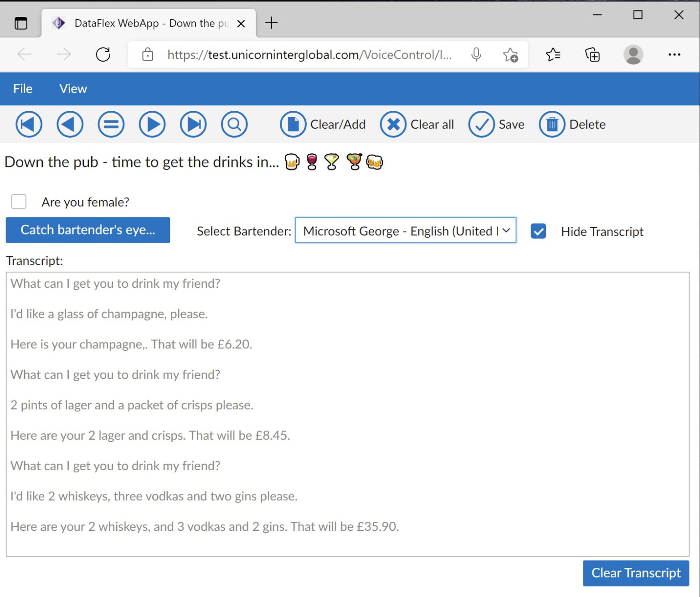Image resolution: width=700 pixels, height=597 pixels.
Task: Delete the current record
Action: [572, 124]
